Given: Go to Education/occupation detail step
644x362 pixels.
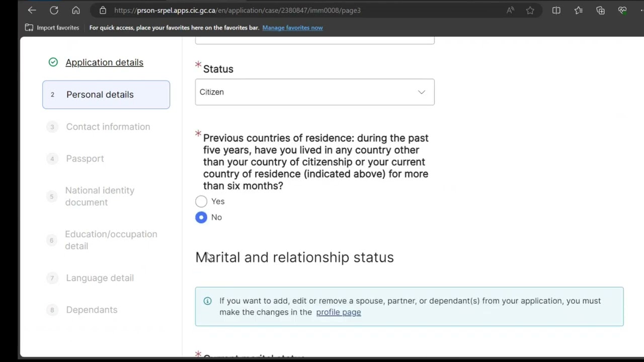Looking at the screenshot, I should pos(111,240).
